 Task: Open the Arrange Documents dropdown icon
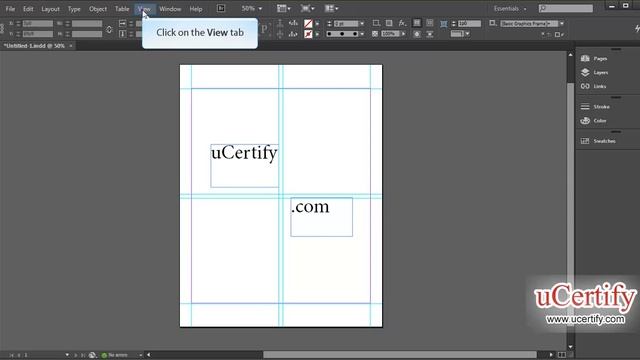click(x=331, y=8)
